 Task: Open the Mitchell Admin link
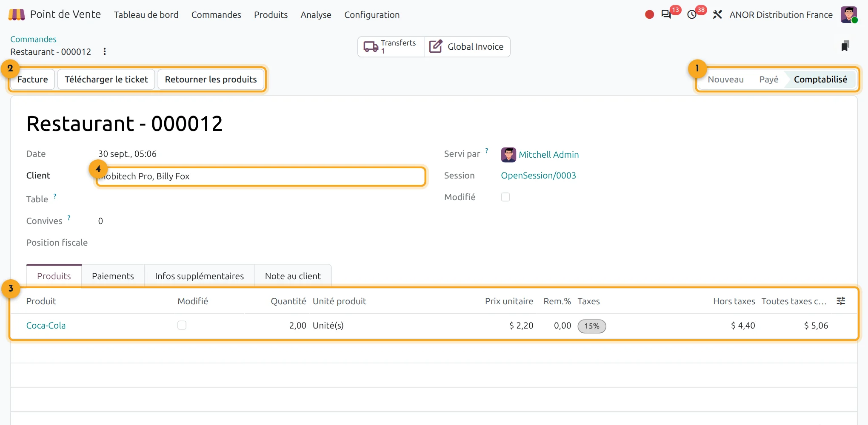click(x=549, y=155)
